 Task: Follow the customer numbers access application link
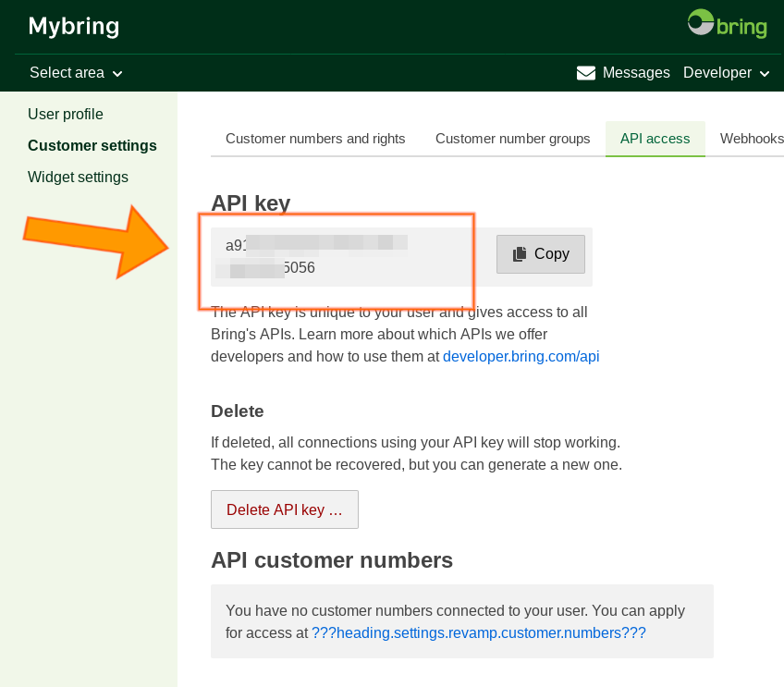pos(478,633)
